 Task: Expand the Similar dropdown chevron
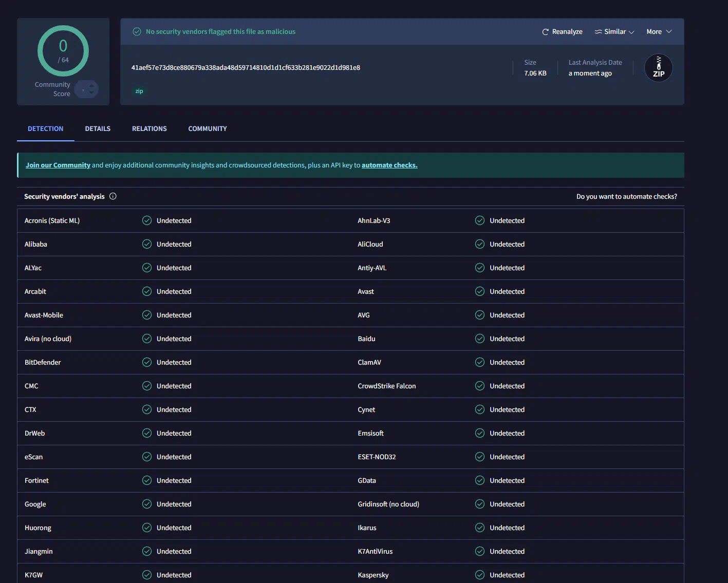coord(631,32)
